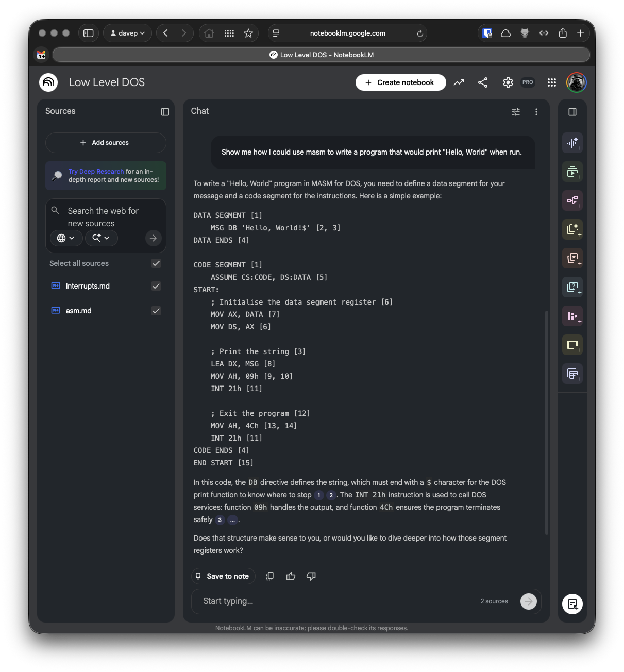Click Create notebook
Screen dimensions: 624x672
(x=400, y=82)
